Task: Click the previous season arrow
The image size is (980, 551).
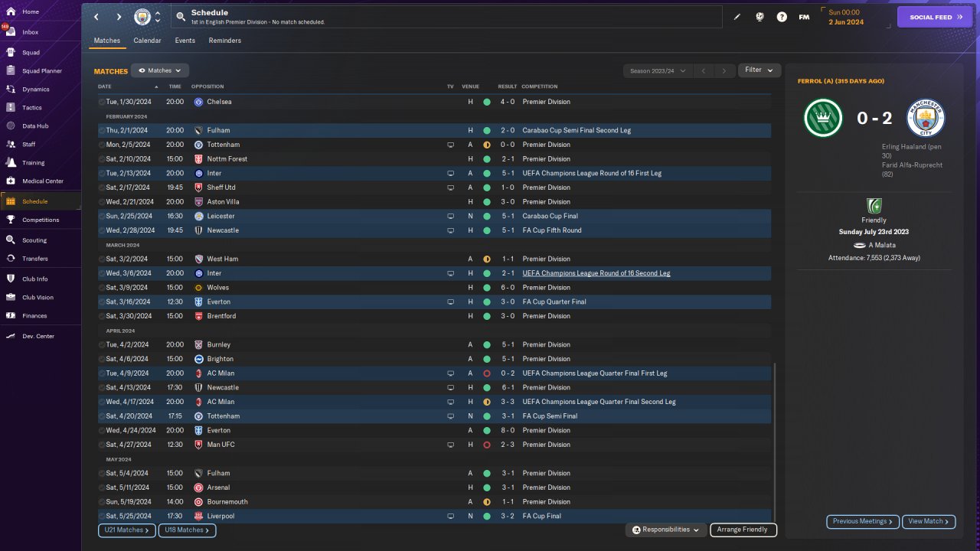Action: (x=704, y=70)
